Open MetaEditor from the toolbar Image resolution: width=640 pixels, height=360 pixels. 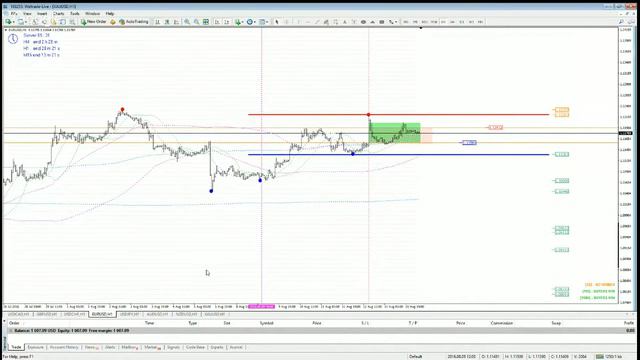113,22
